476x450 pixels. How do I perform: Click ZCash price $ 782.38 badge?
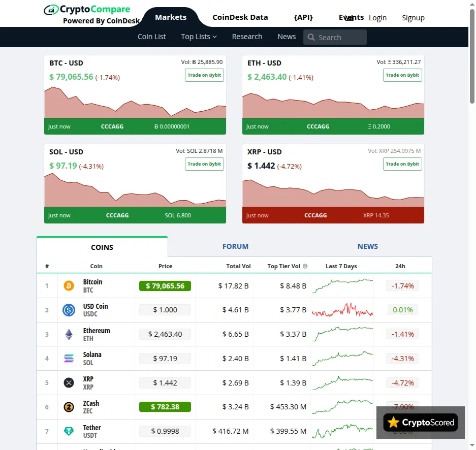[165, 407]
